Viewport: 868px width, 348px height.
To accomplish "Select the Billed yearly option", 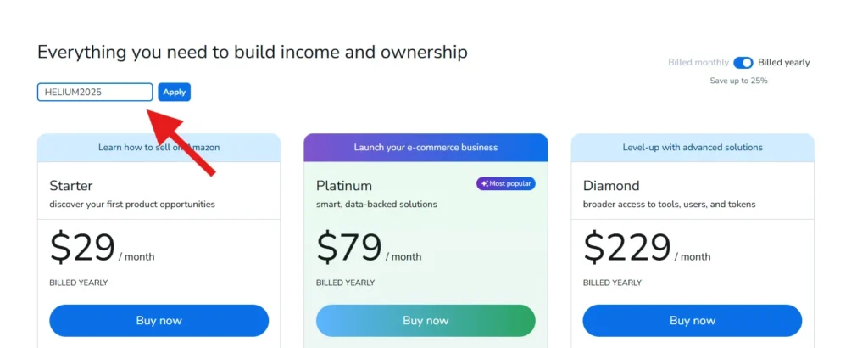I will 784,63.
